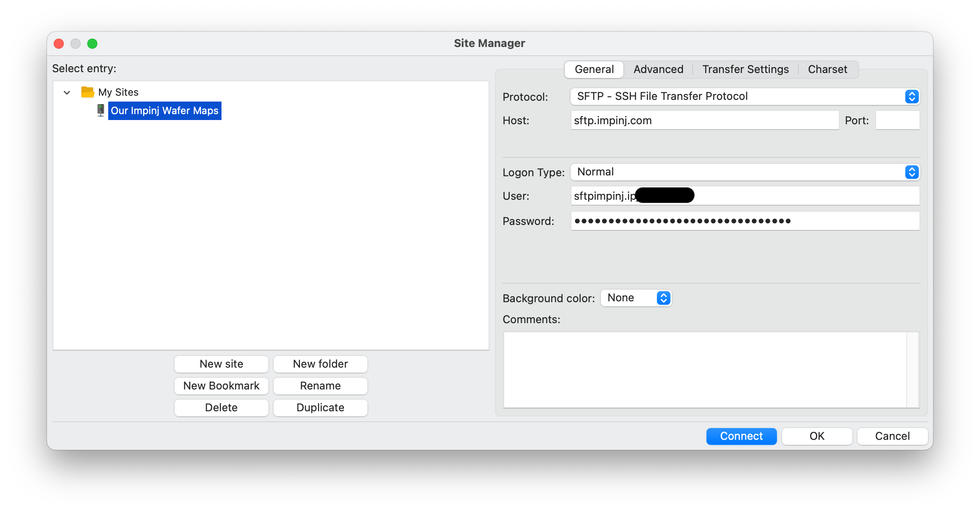The width and height of the screenshot is (980, 512).
Task: Click inside the Comments text area
Action: click(705, 370)
